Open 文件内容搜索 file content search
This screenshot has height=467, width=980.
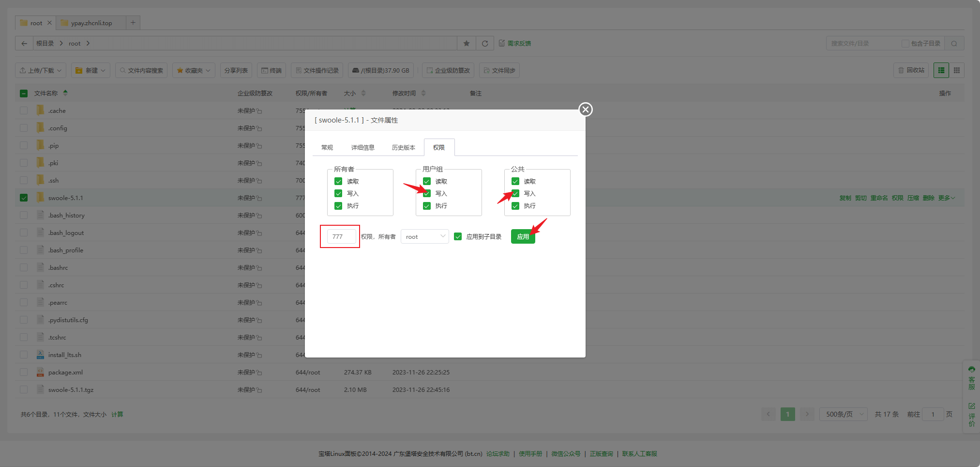coord(141,70)
